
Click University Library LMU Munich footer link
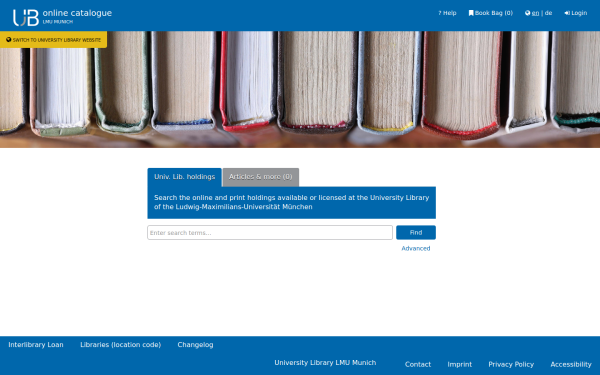tap(325, 363)
